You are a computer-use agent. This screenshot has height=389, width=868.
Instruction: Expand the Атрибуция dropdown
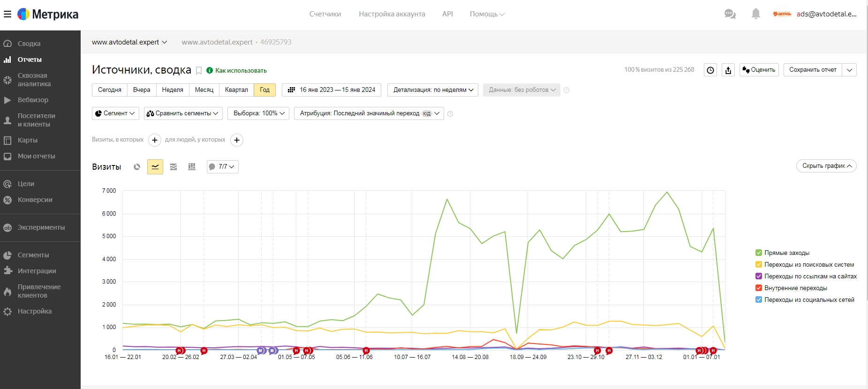[x=369, y=113]
